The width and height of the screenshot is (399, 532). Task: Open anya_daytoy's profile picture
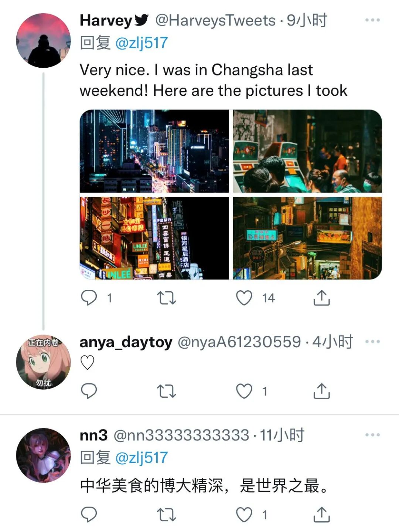pyautogui.click(x=43, y=362)
